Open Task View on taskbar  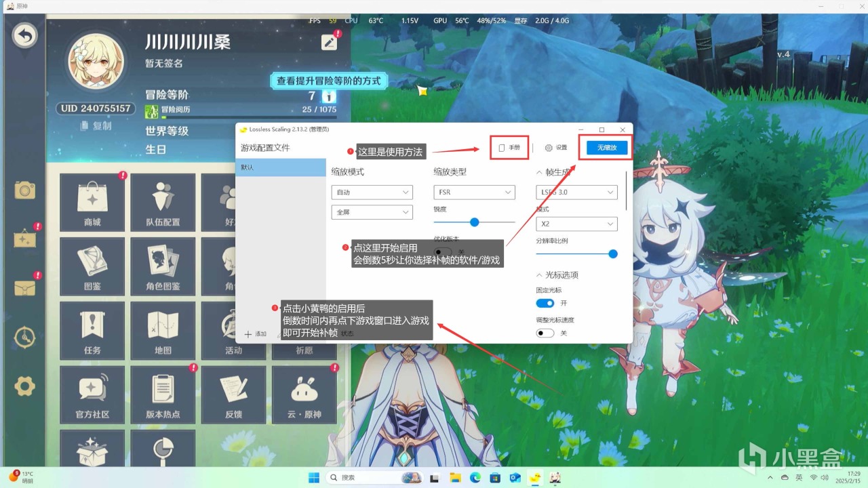click(x=435, y=477)
